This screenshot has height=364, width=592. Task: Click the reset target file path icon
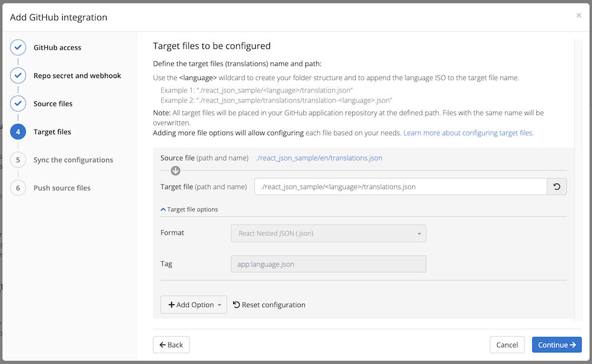coord(556,187)
